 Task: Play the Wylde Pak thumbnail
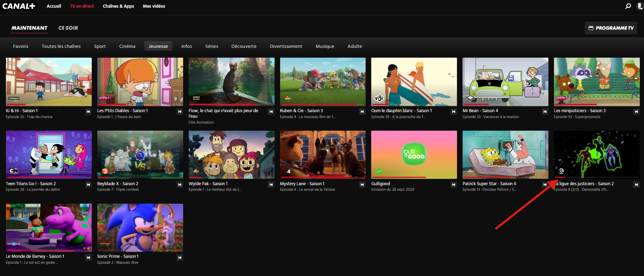pyautogui.click(x=232, y=155)
